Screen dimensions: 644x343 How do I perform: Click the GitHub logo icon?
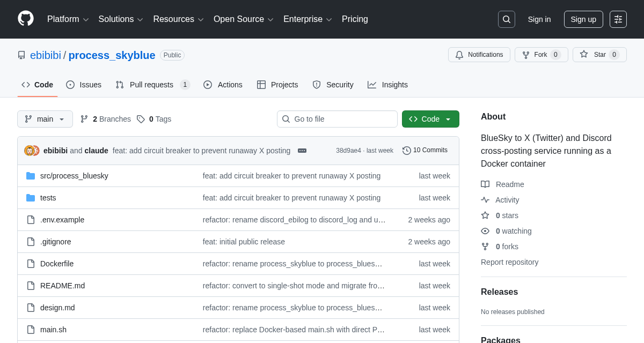[x=26, y=19]
